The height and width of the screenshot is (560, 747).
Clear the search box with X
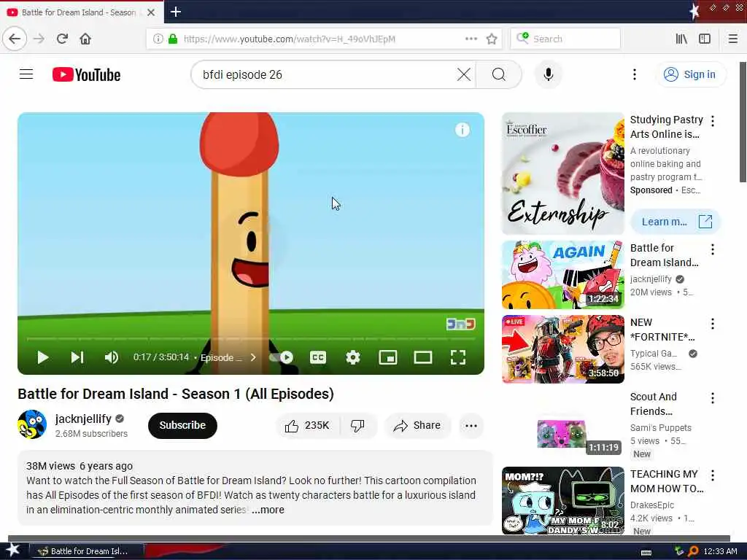tap(463, 74)
